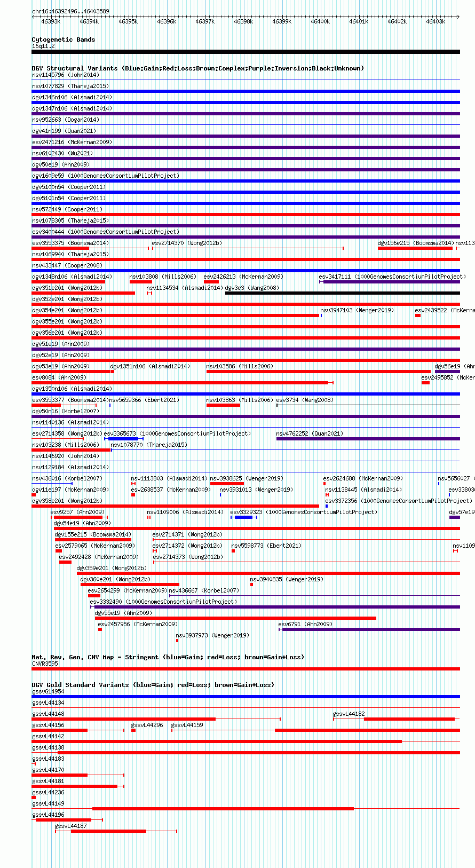The width and height of the screenshot is (475, 868).
Task: Click esv8084 (Ahn2009) label
Action: coord(59,377)
